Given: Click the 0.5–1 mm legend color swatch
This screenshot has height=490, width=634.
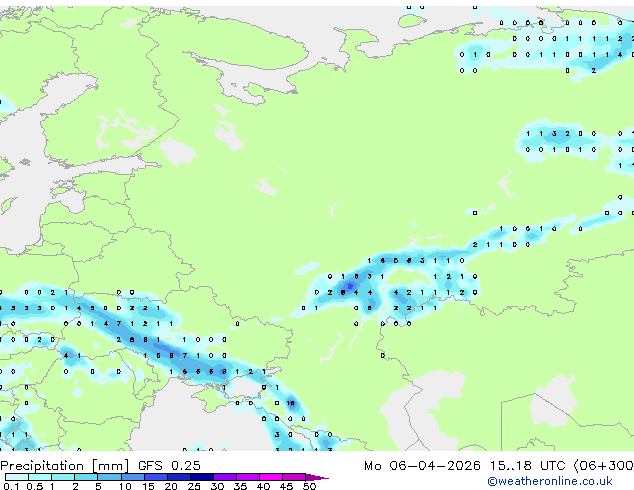Looking at the screenshot, I should click(x=40, y=477).
